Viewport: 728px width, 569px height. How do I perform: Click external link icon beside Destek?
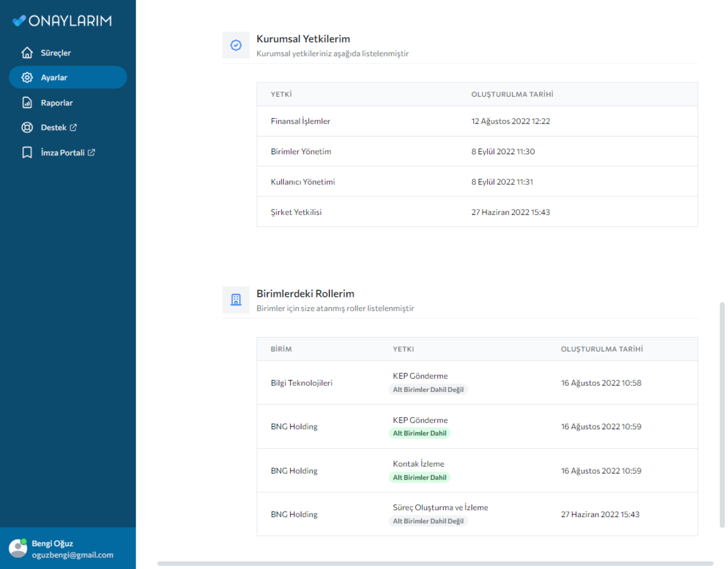[x=73, y=127]
